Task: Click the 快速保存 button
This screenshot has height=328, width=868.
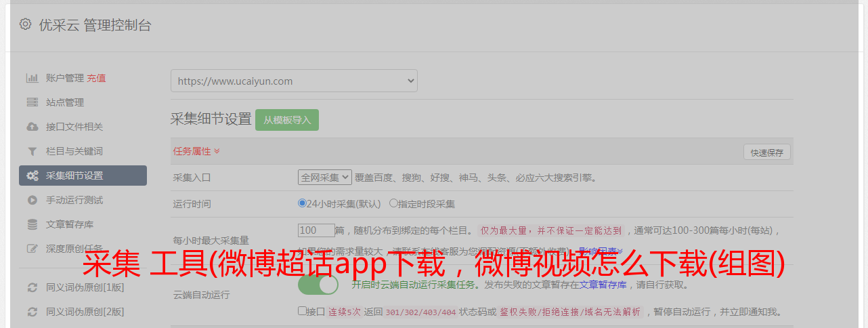Action: 766,152
